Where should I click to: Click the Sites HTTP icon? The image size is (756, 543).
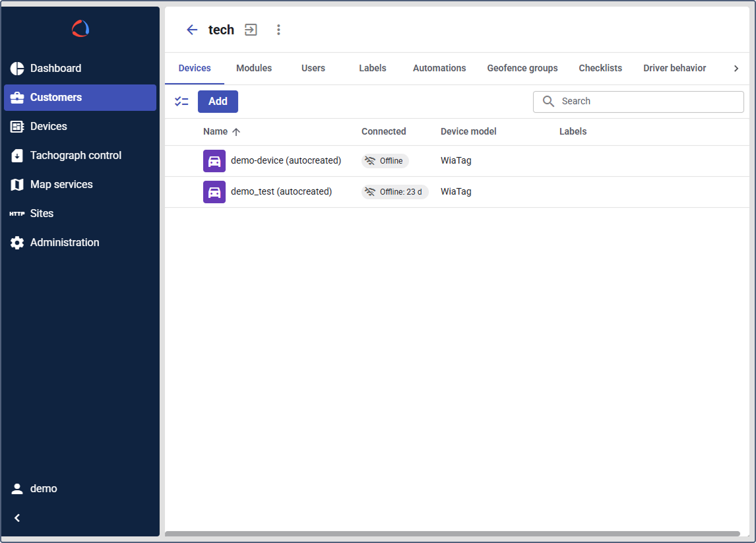pyautogui.click(x=17, y=214)
